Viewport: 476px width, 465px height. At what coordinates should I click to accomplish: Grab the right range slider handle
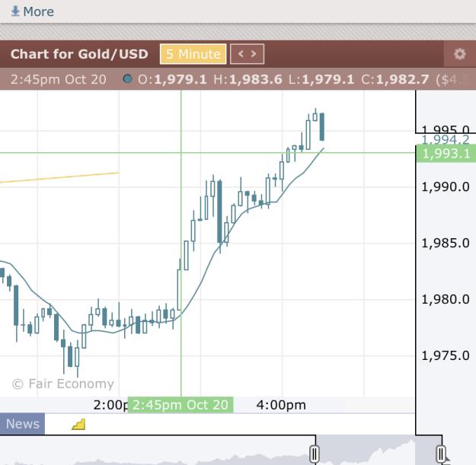click(441, 454)
